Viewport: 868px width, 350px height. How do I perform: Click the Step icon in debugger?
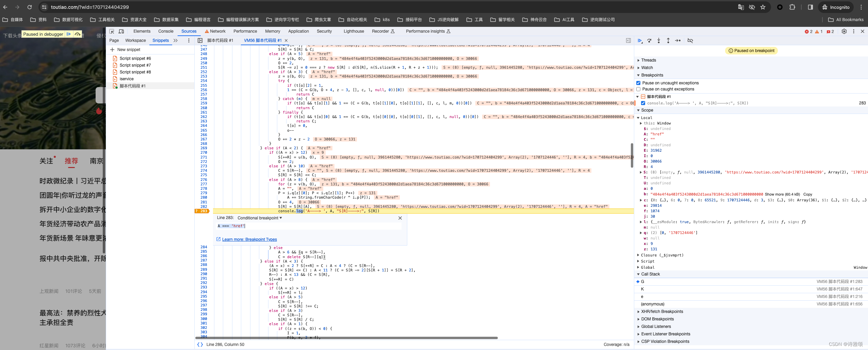coord(678,40)
